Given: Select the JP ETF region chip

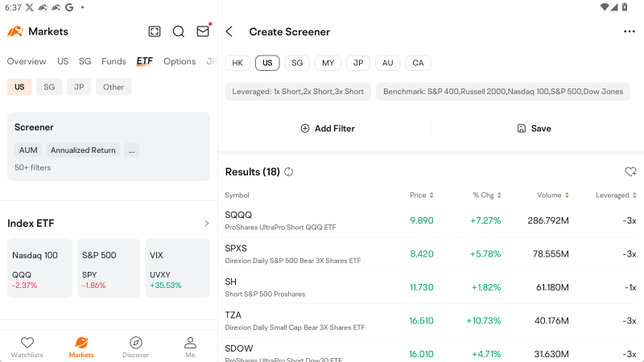Looking at the screenshot, I should [79, 87].
